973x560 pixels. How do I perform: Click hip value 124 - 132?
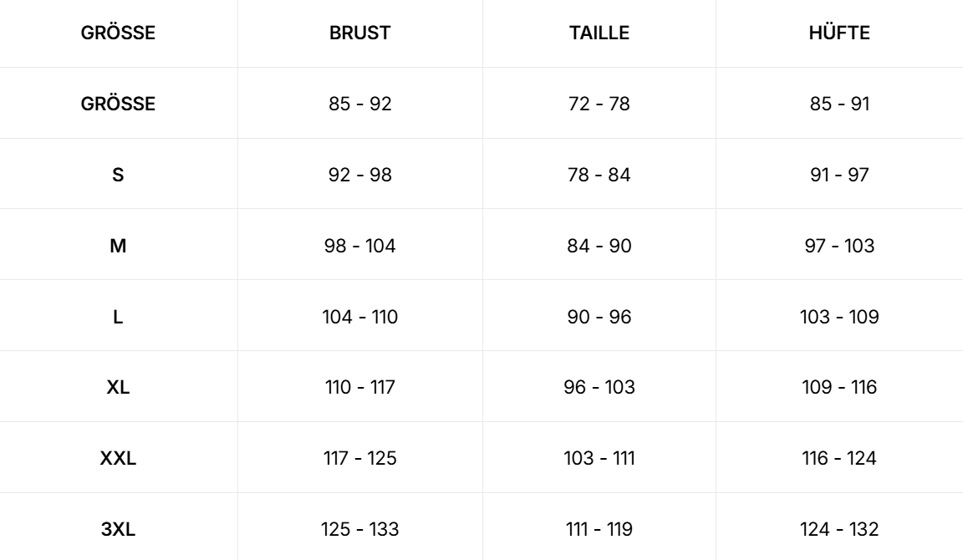[839, 530]
